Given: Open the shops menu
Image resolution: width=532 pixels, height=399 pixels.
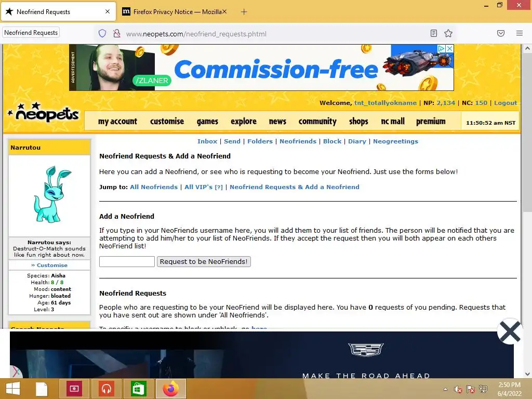Looking at the screenshot, I should click(x=358, y=121).
